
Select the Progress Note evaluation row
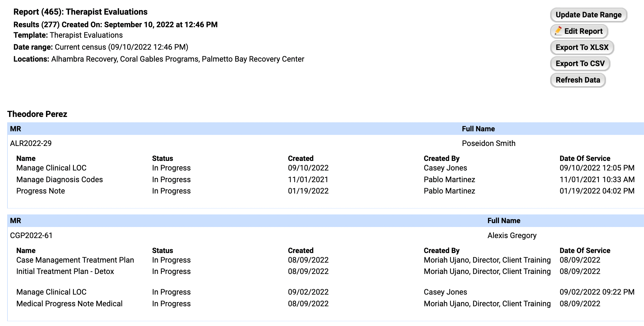click(x=40, y=191)
